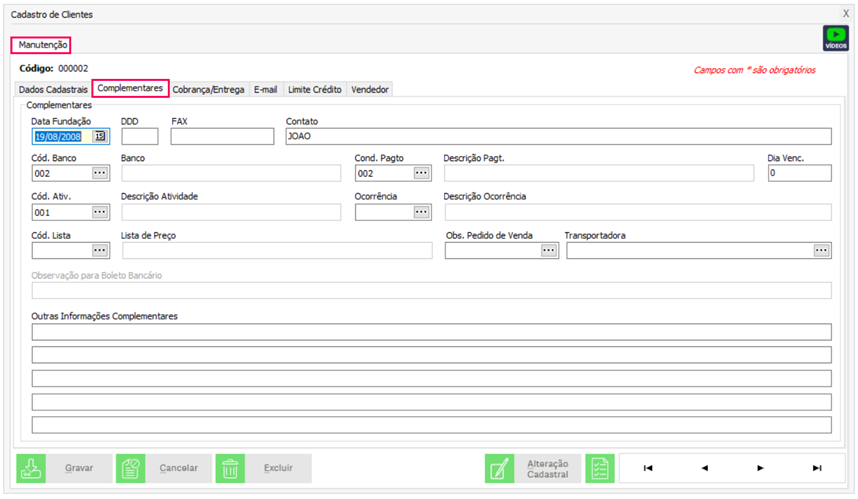The height and width of the screenshot is (499, 858).
Task: Click into the Contato input field
Action: click(557, 137)
